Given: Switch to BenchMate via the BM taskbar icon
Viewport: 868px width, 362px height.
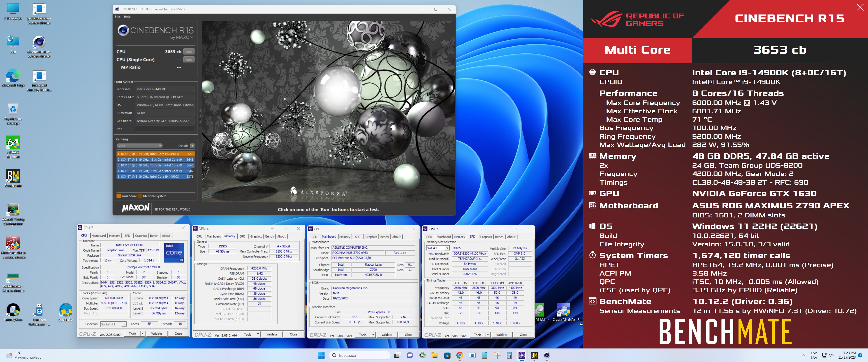Looking at the screenshot, I should [534, 355].
